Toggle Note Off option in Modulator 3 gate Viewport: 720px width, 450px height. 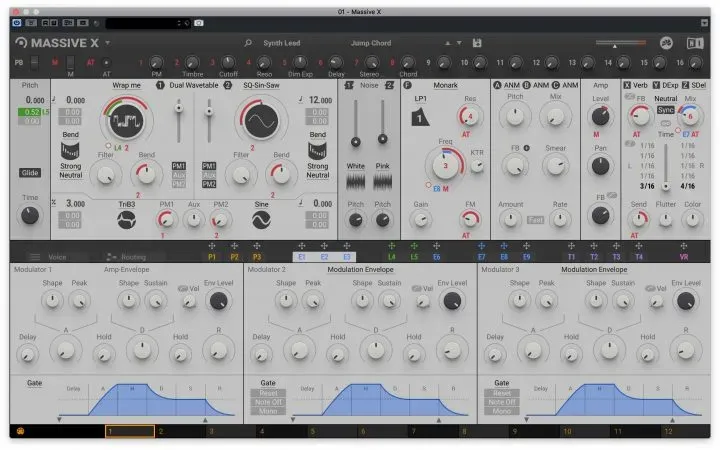tap(502, 402)
